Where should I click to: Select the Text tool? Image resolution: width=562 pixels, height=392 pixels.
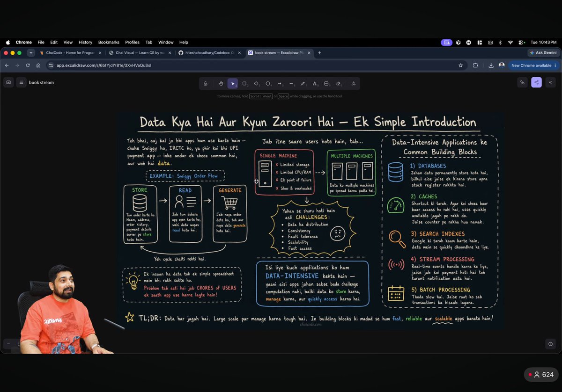pos(315,83)
